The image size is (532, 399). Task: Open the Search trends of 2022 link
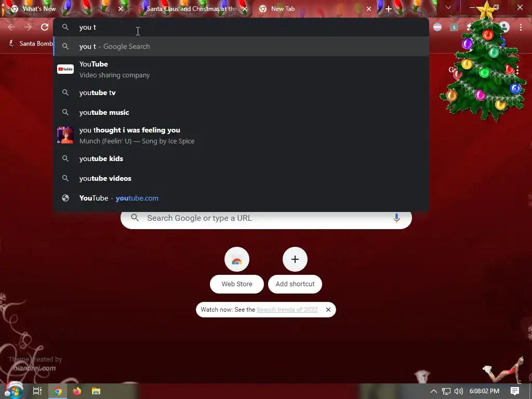(287, 310)
